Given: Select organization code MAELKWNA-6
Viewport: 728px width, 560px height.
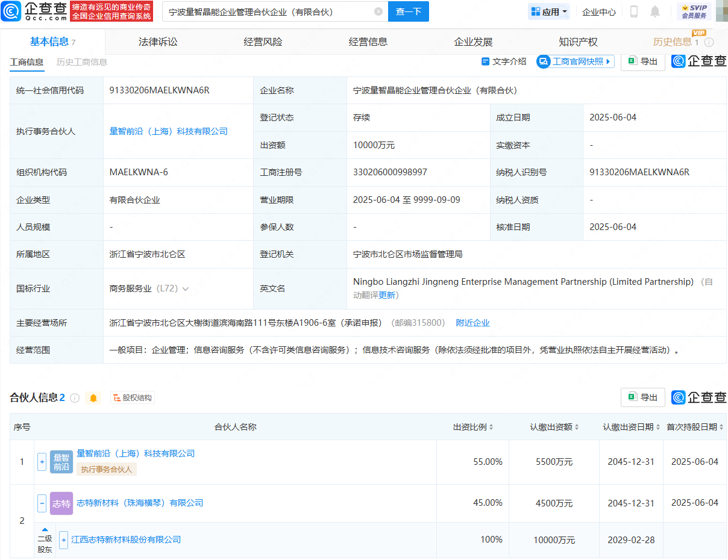Looking at the screenshot, I should click(139, 172).
